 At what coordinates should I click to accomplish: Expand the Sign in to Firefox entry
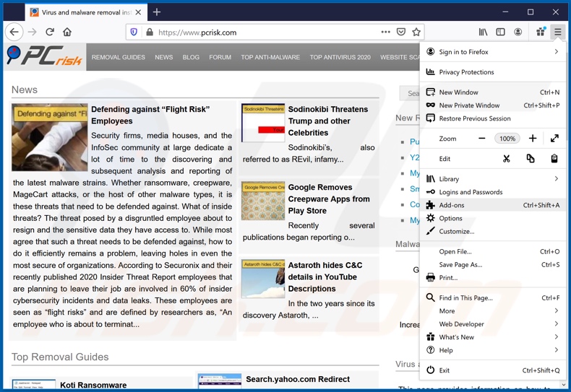493,52
